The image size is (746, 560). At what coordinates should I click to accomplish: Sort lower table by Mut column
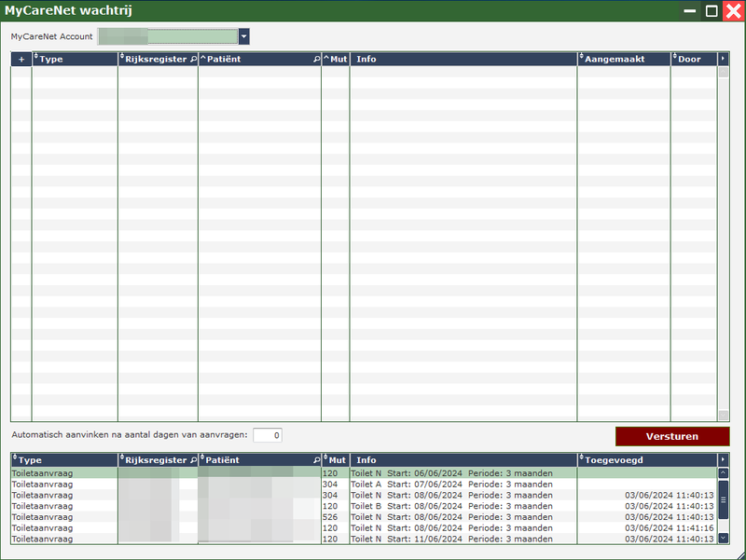point(336,460)
